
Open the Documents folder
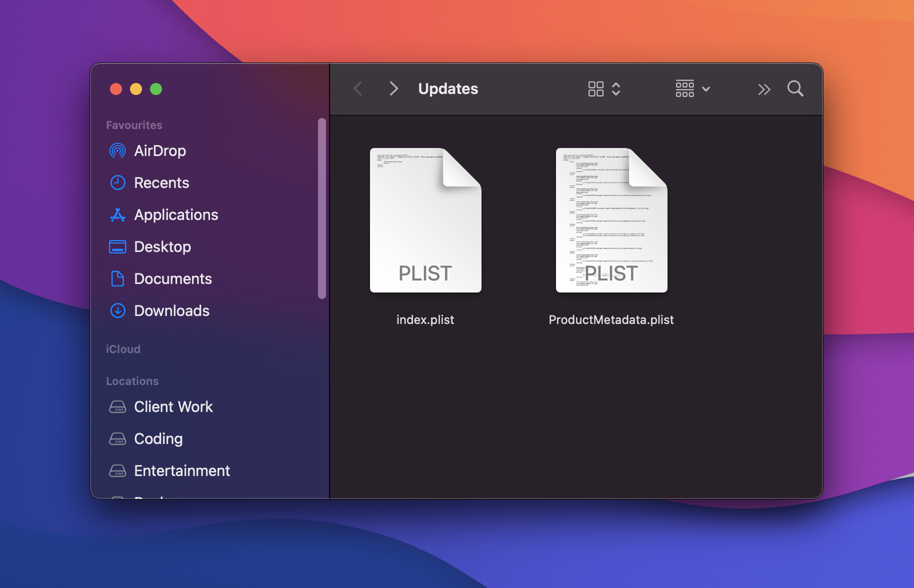click(172, 278)
